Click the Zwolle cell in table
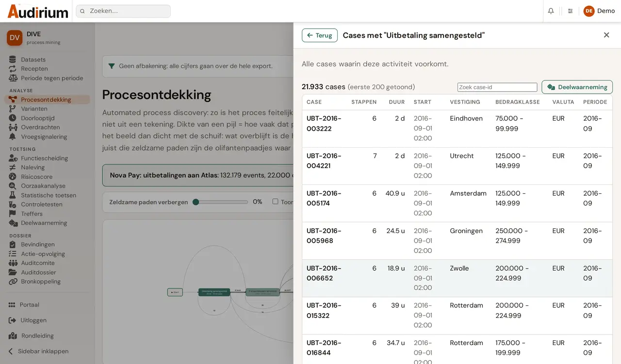 459,269
